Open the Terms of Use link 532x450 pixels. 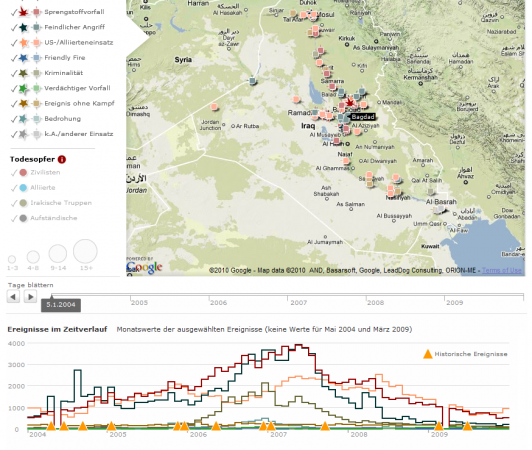coord(502,270)
